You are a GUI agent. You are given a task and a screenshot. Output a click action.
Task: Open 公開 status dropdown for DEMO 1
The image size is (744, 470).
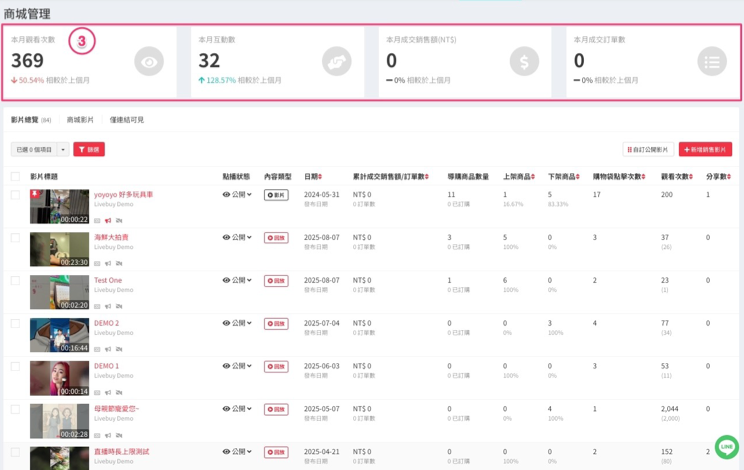[x=238, y=366]
